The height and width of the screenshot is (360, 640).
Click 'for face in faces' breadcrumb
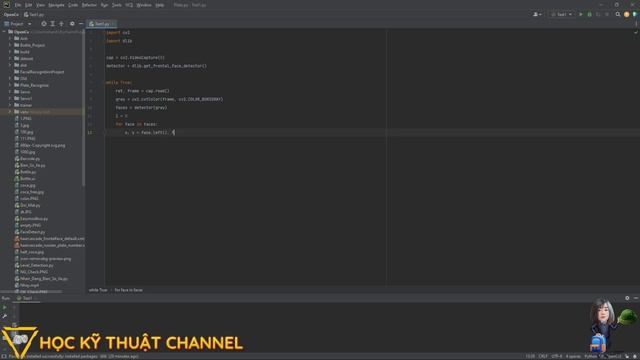click(x=129, y=290)
